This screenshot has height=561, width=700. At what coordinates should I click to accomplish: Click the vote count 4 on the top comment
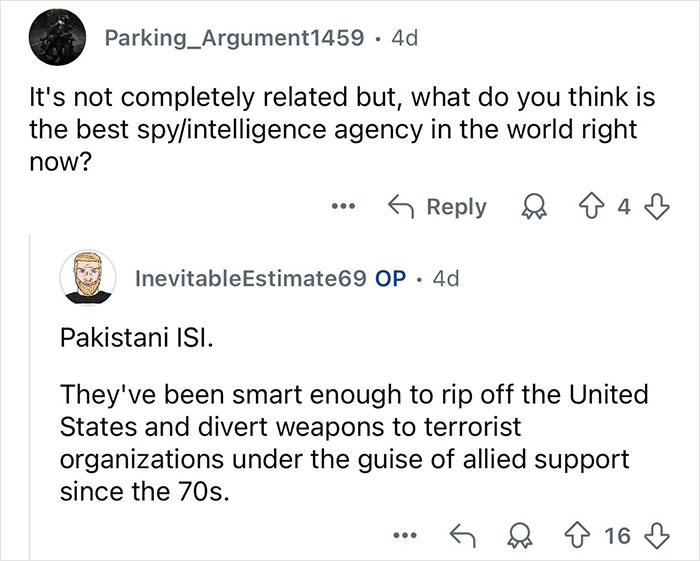click(623, 207)
